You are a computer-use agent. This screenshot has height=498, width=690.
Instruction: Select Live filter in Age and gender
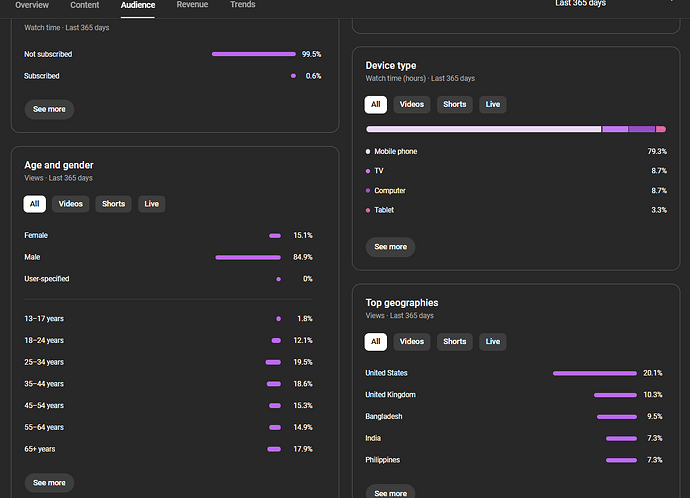pyautogui.click(x=151, y=204)
